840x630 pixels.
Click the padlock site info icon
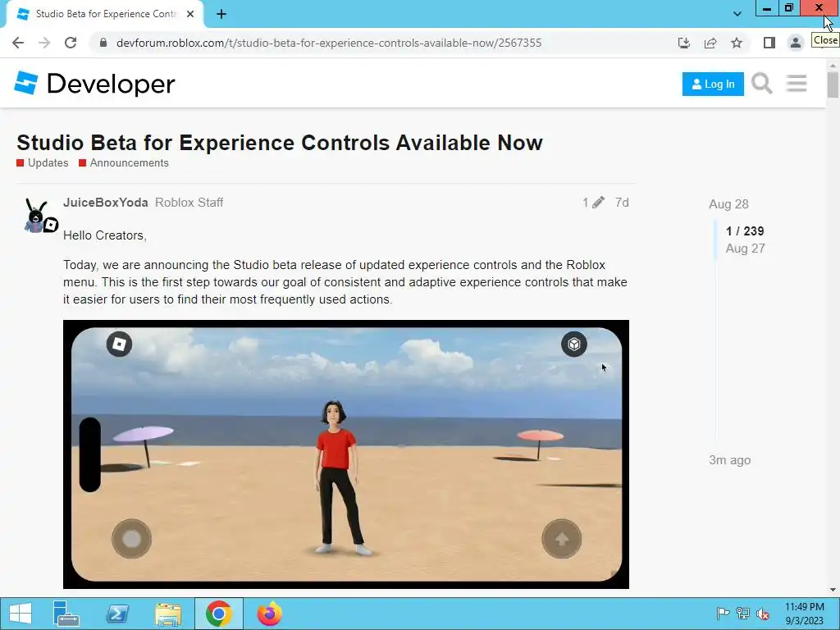pyautogui.click(x=103, y=43)
